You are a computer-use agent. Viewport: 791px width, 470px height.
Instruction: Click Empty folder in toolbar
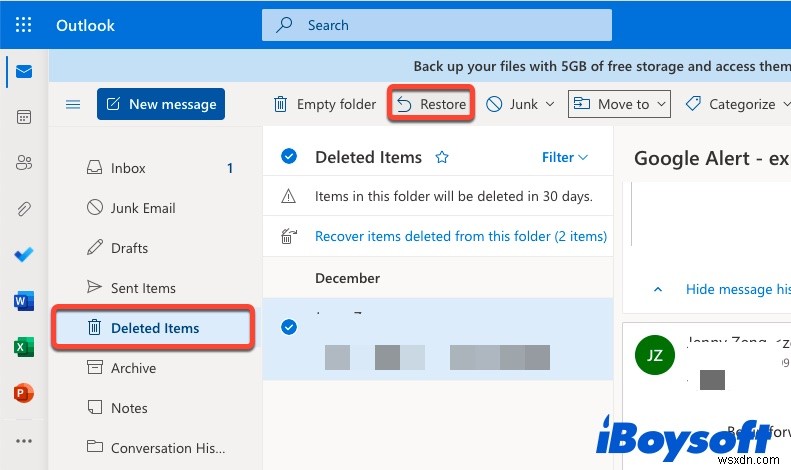tap(324, 104)
